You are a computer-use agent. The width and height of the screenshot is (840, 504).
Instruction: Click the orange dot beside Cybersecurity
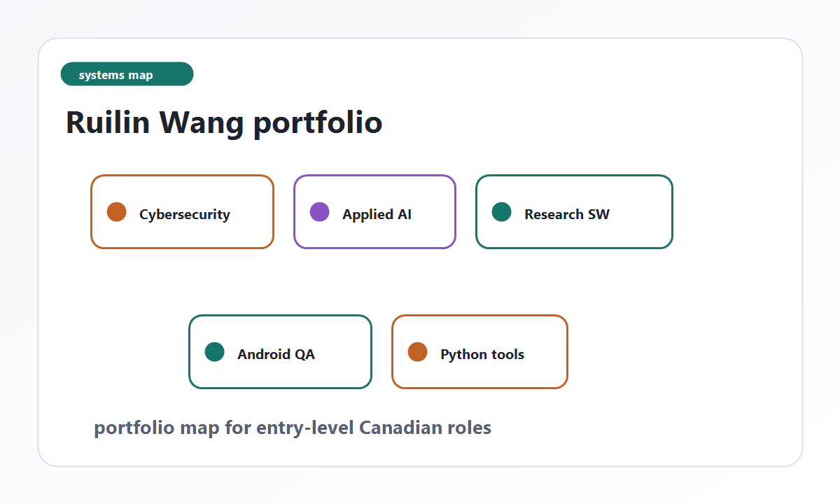pyautogui.click(x=116, y=211)
